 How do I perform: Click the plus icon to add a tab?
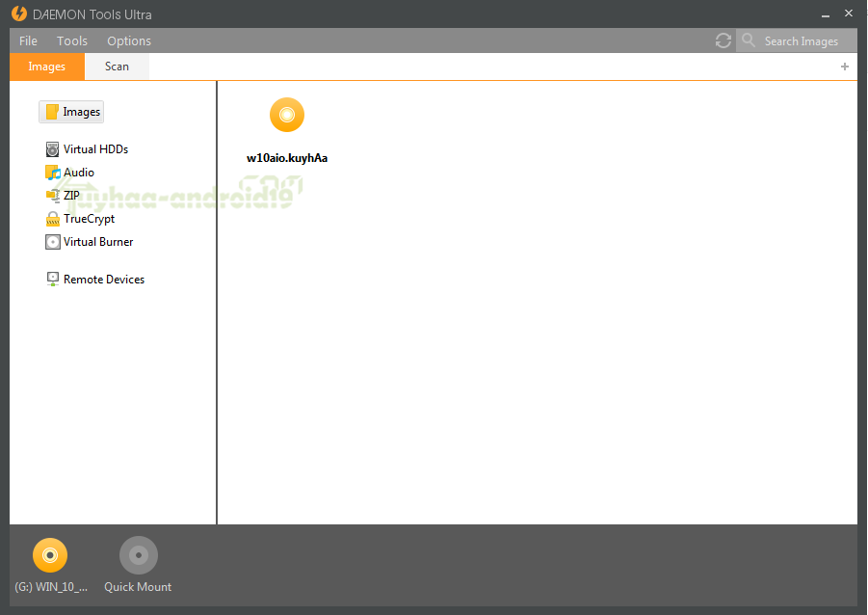point(845,67)
